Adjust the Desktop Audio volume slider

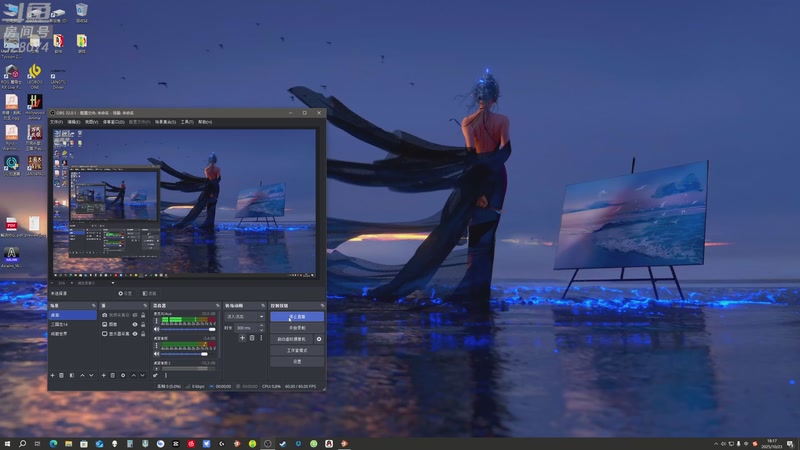coord(188,354)
